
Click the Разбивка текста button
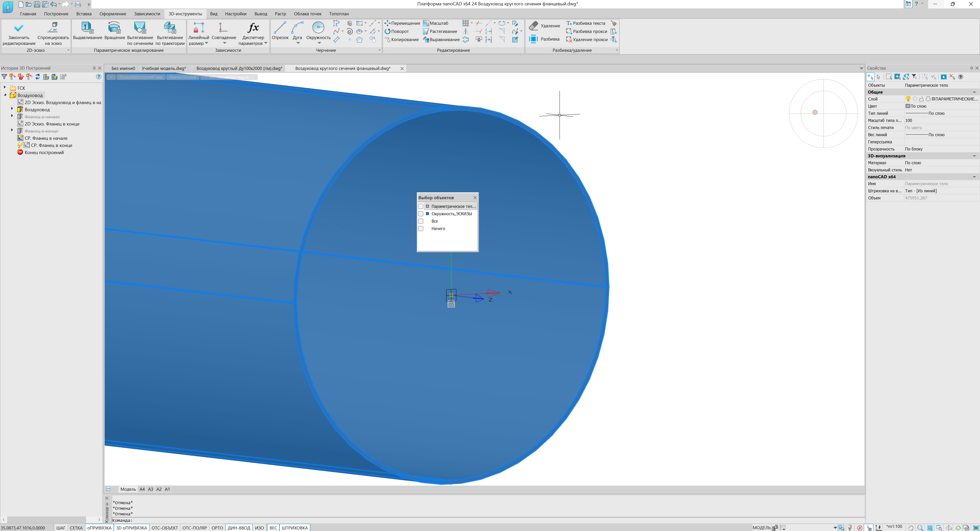click(586, 23)
